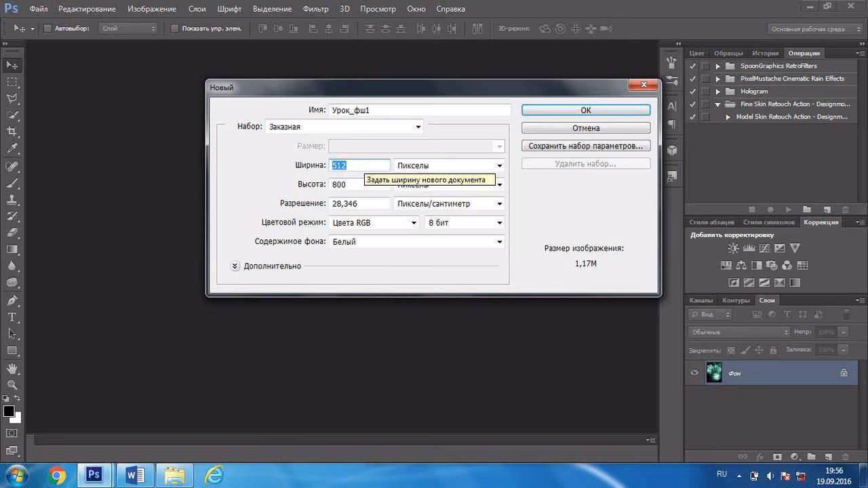The height and width of the screenshot is (488, 868).
Task: Select the Hand tool
Action: (x=12, y=368)
